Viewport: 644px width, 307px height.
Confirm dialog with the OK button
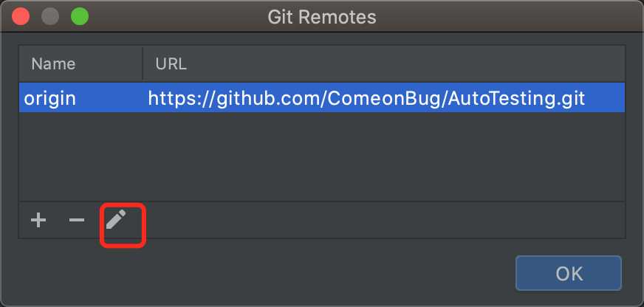pos(569,273)
